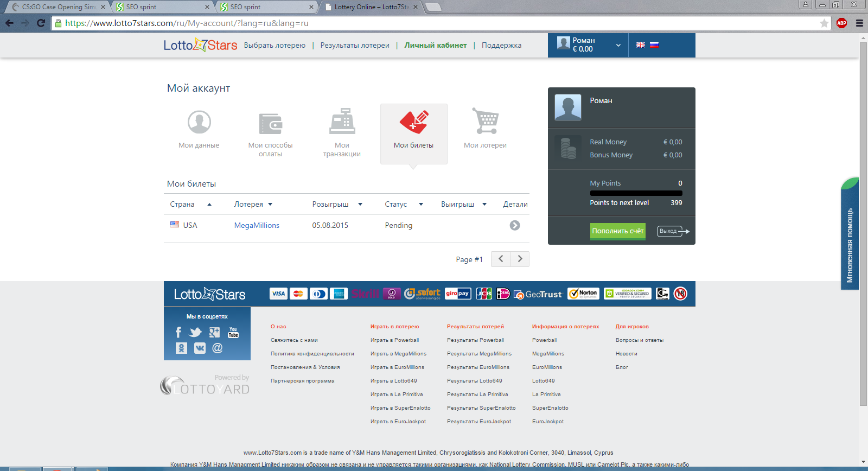Open the YouTube social icon
The image size is (868, 471).
[233, 332]
